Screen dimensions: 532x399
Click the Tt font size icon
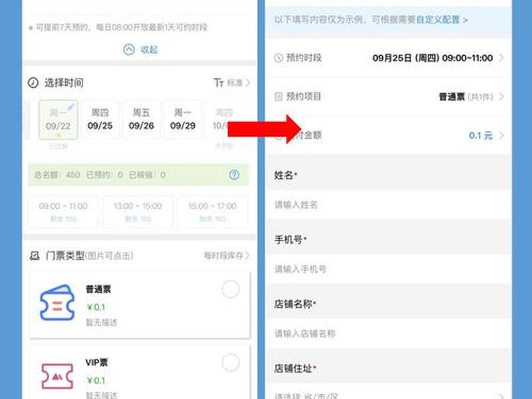coord(219,82)
